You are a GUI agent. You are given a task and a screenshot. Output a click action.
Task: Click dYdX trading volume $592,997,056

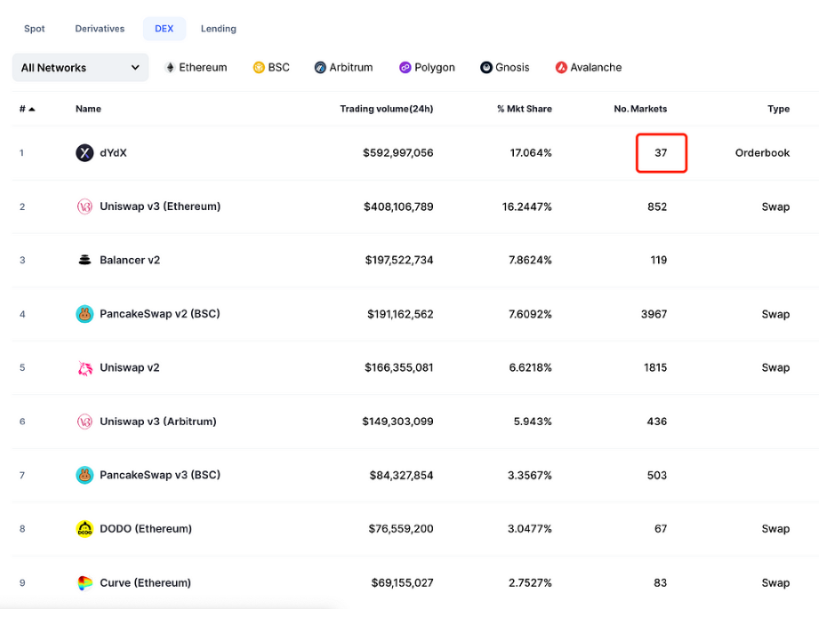point(398,153)
